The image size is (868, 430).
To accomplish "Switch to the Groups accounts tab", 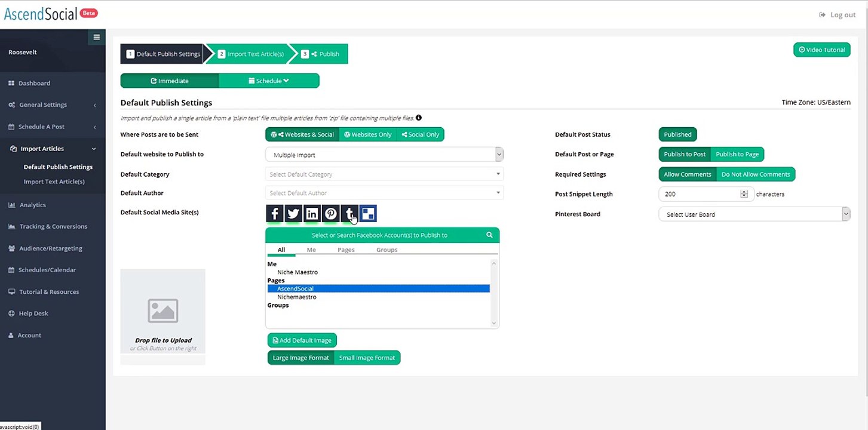I will (387, 250).
